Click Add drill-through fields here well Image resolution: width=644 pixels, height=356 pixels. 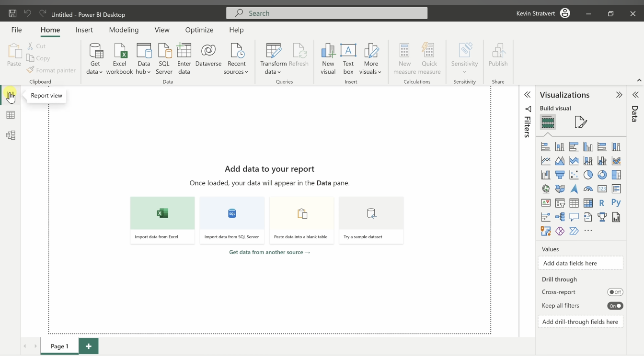[x=580, y=322]
